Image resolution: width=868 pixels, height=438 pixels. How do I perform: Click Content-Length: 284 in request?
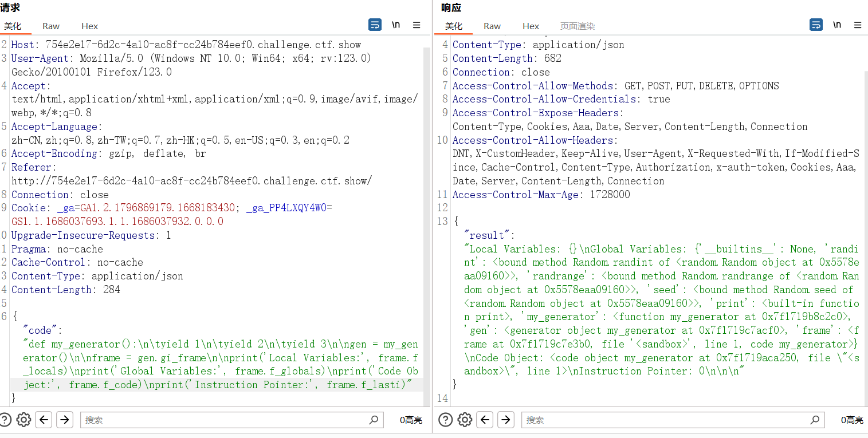pos(66,290)
